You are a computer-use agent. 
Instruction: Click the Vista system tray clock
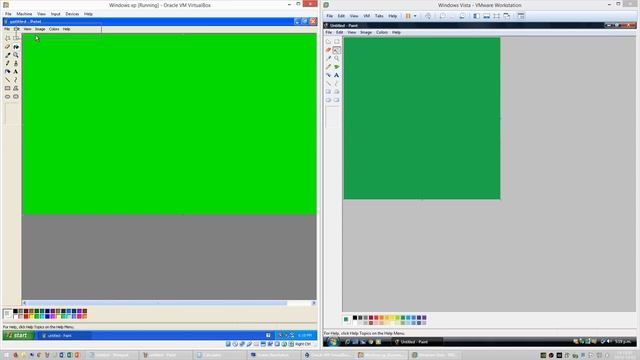point(623,342)
